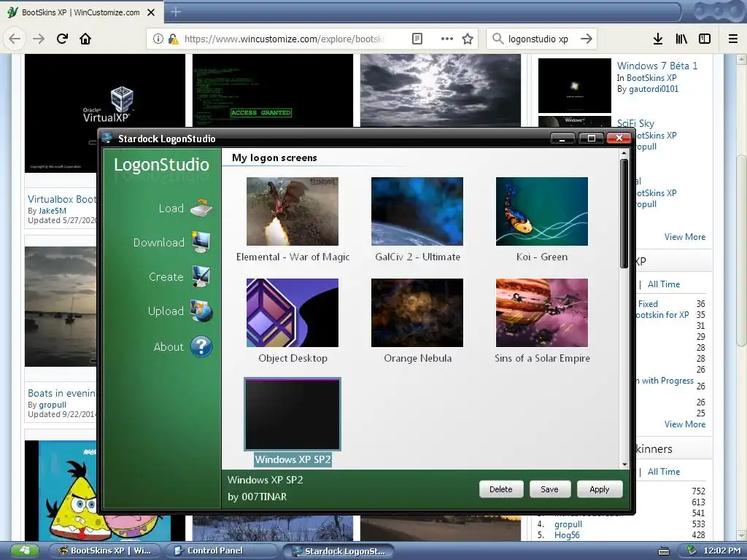Select the Object Desktop thumbnail

[293, 313]
